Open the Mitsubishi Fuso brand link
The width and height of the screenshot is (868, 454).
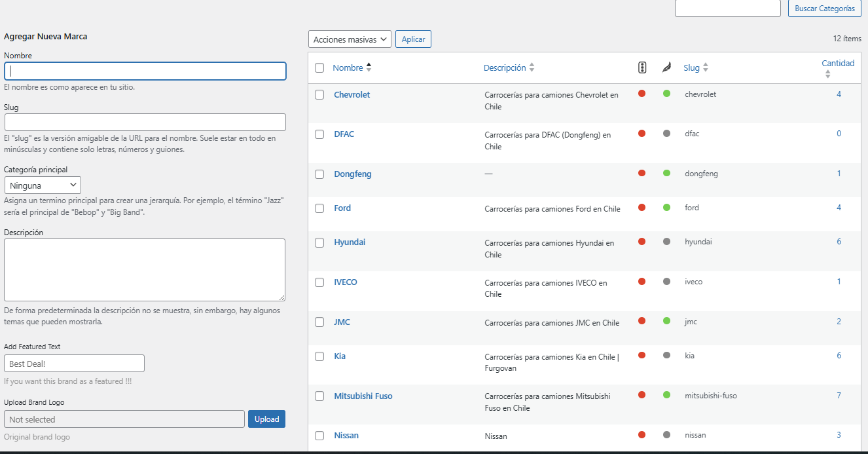[x=363, y=396]
